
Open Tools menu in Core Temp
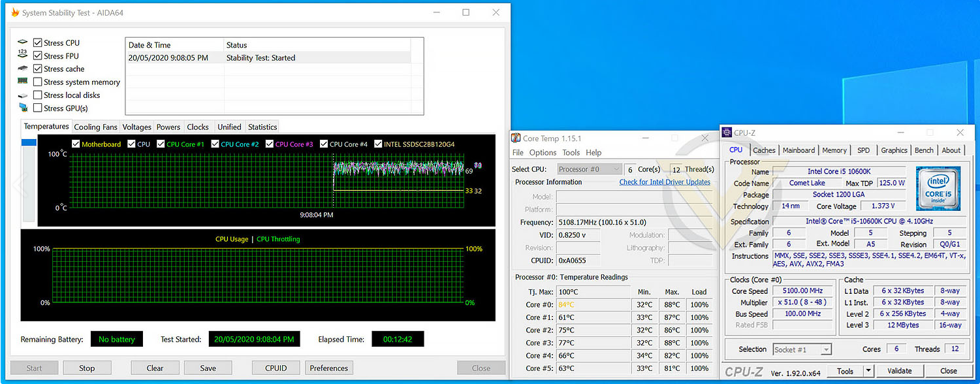tap(571, 152)
